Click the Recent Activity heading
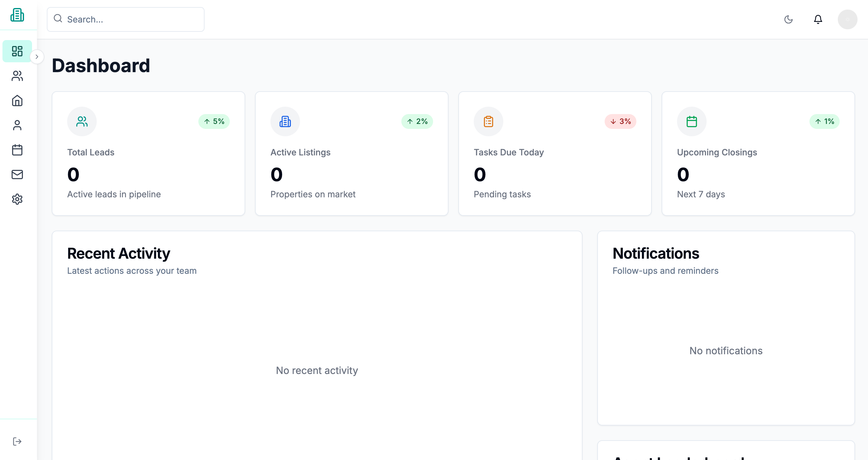This screenshot has height=460, width=868. (119, 254)
